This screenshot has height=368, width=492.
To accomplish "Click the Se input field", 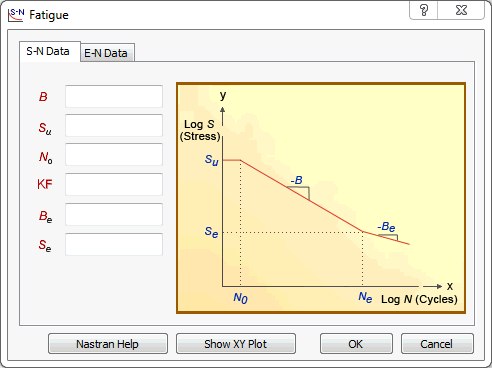I will coord(114,244).
